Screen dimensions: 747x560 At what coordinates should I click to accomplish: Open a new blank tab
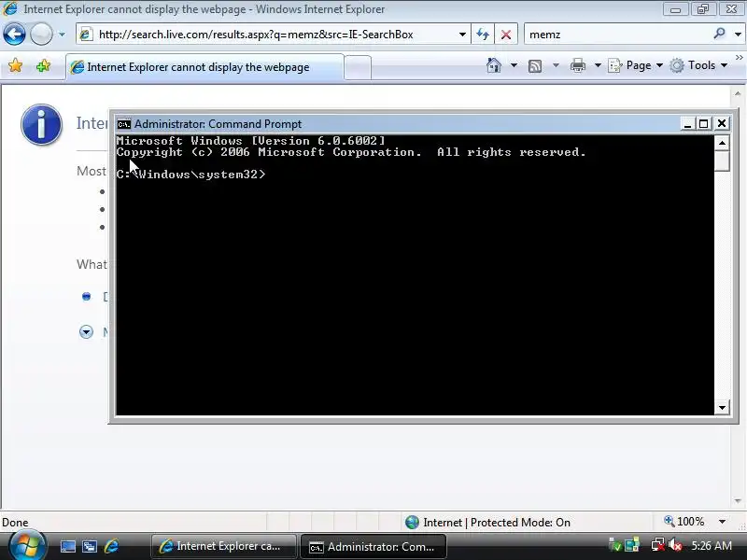tap(358, 67)
